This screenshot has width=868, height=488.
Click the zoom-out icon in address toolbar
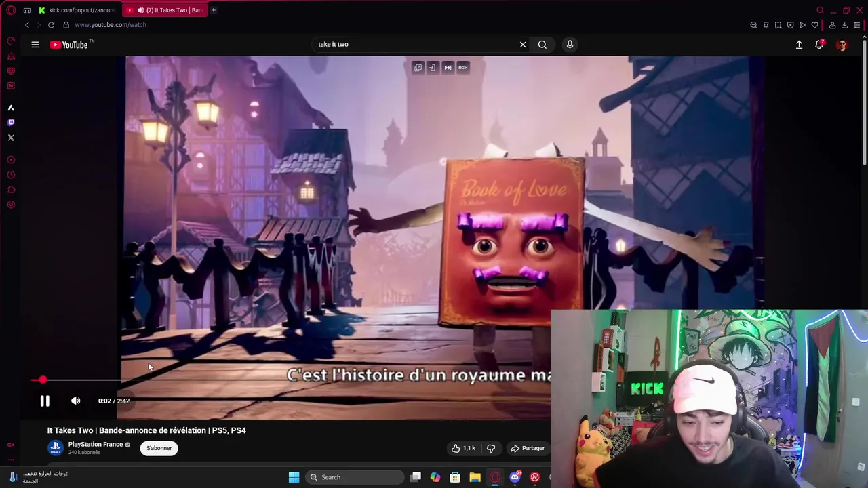click(x=753, y=25)
